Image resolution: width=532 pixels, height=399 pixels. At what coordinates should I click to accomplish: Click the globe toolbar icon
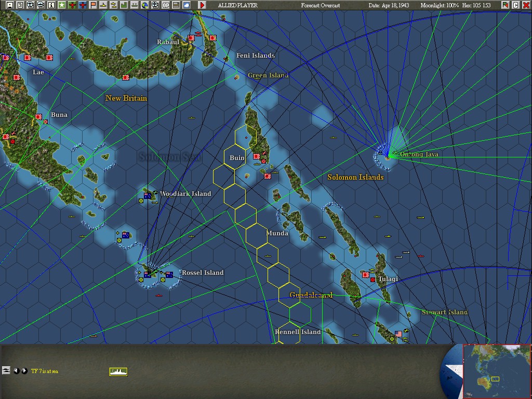pos(145,5)
